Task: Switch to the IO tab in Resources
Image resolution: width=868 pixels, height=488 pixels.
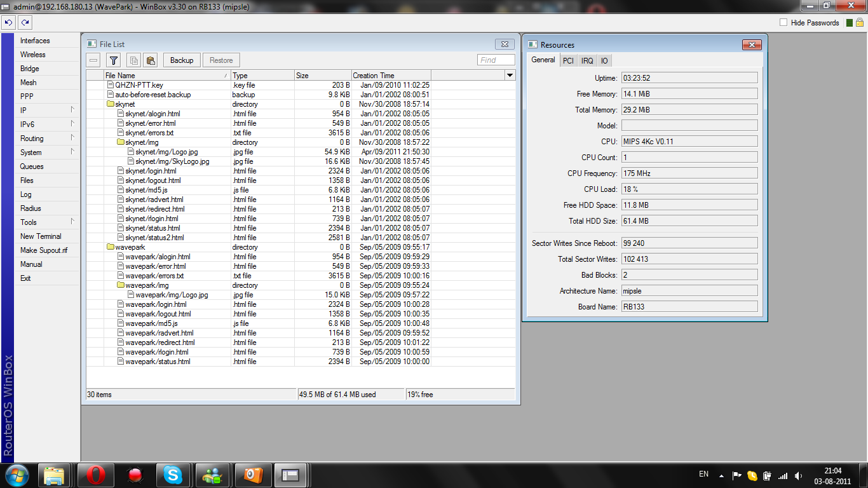Action: pos(604,60)
